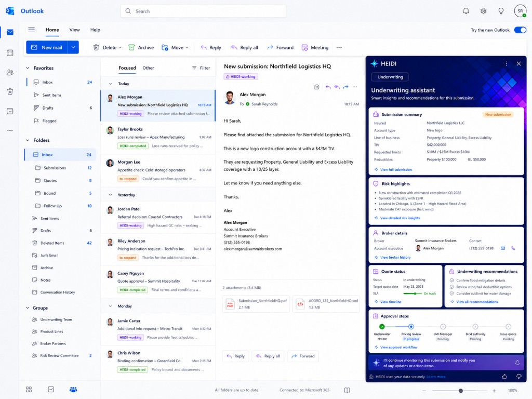Click the zoom out minus icon
Viewport: 532px width, 399px height.
(x=424, y=391)
